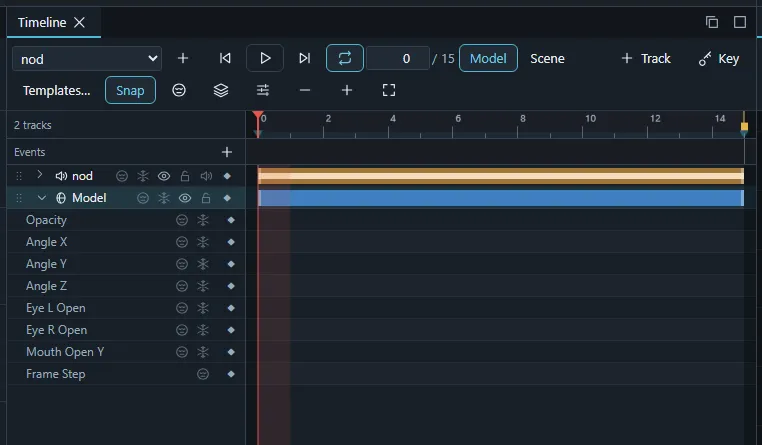Add keyframe for Angle X
The width and height of the screenshot is (762, 445).
tap(231, 242)
